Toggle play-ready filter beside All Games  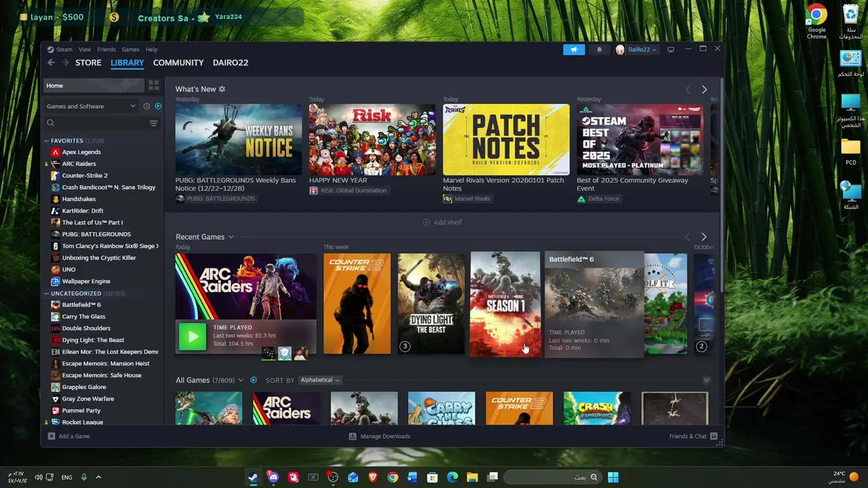[254, 380]
